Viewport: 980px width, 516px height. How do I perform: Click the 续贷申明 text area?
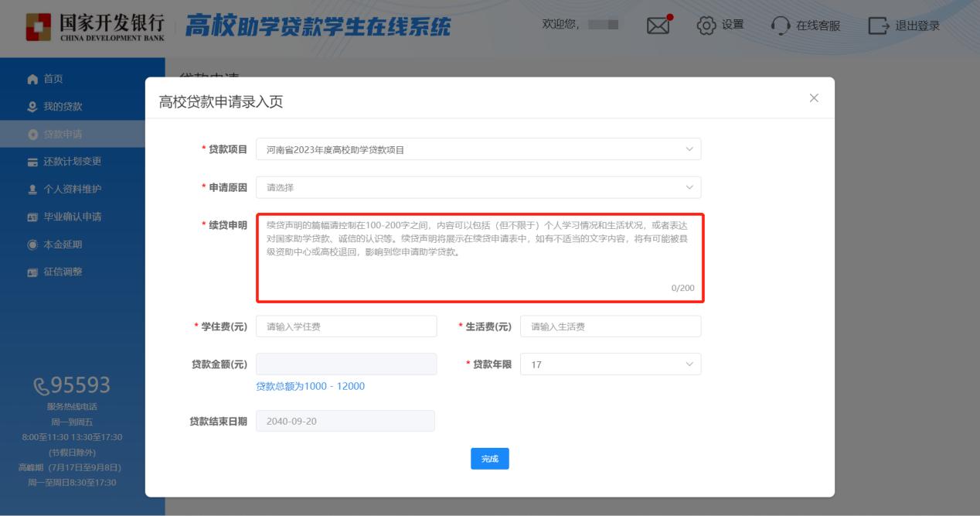click(x=479, y=258)
